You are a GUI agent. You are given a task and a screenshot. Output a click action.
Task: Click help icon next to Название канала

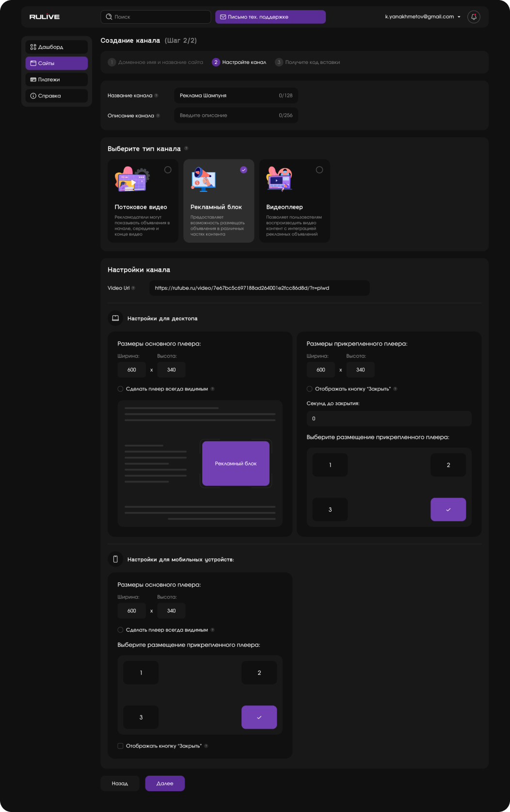click(156, 96)
